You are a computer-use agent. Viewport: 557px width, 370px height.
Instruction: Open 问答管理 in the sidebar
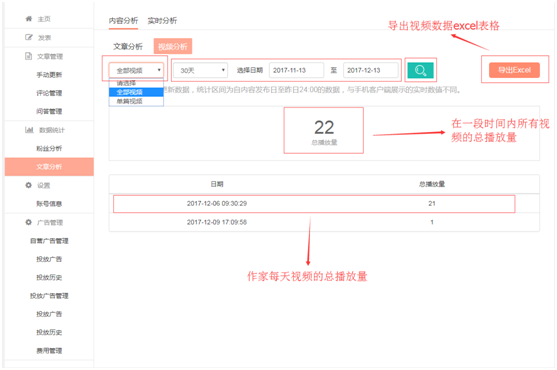[x=49, y=111]
